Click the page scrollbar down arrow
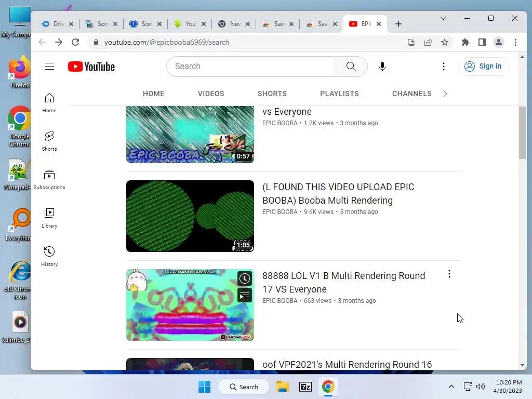 pyautogui.click(x=522, y=365)
